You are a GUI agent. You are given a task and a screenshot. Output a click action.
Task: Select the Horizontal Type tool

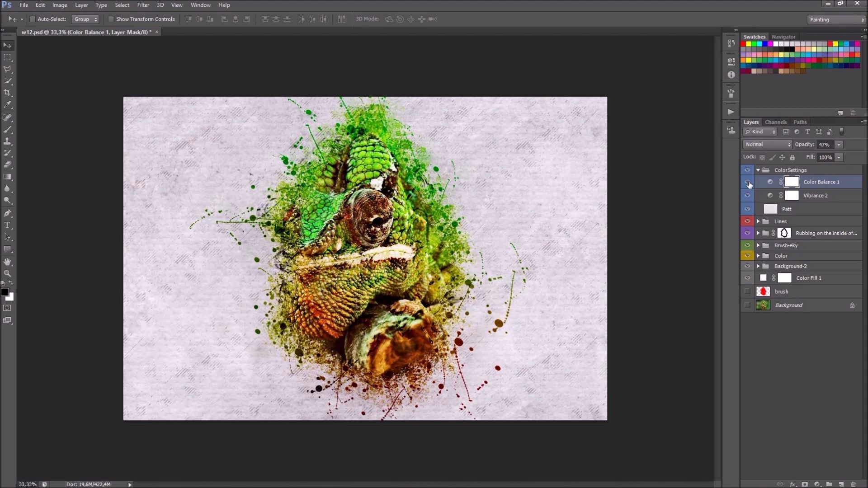7,225
